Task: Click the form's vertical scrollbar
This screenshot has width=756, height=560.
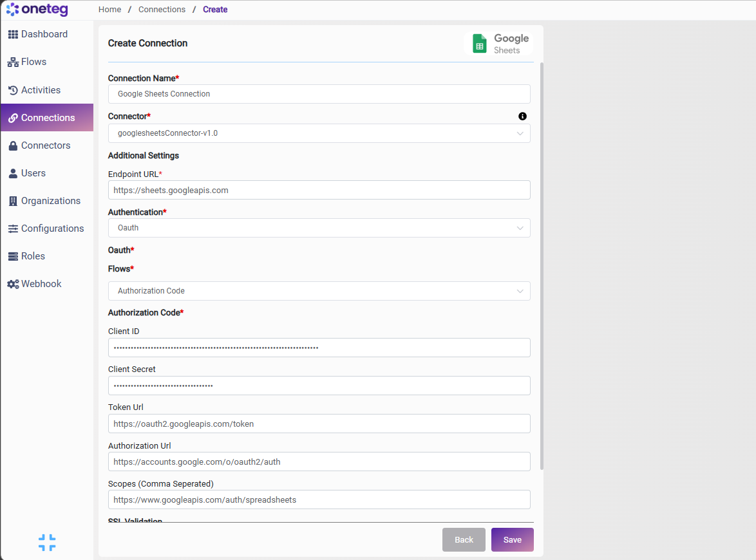Action: point(542,266)
